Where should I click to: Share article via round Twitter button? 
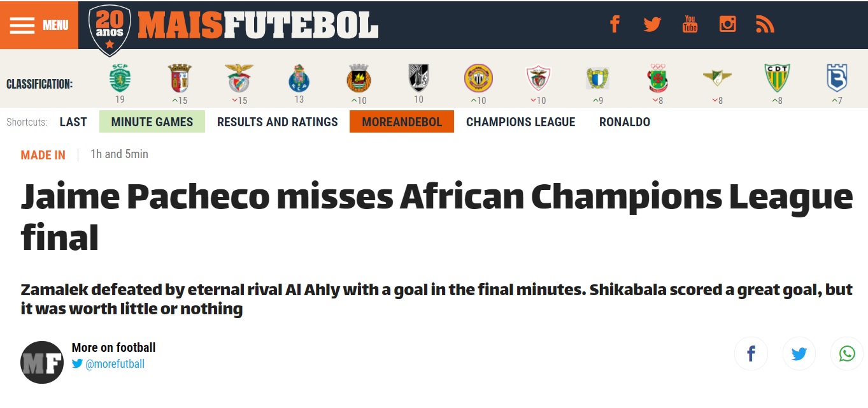[x=799, y=354]
